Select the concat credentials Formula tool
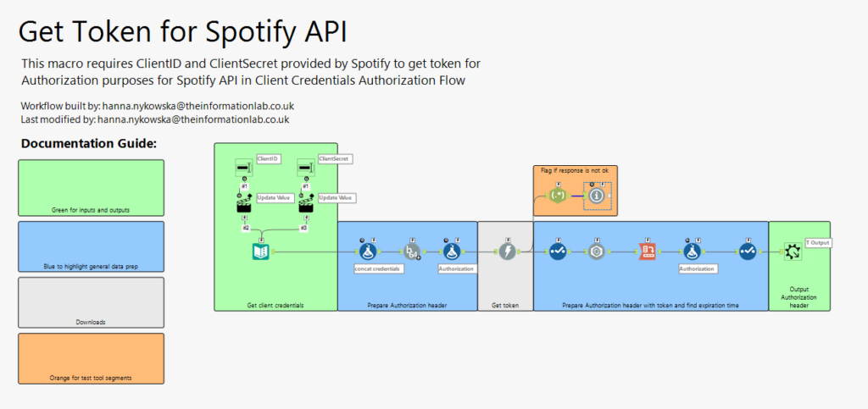Viewport: 868px width, 409px height. (366, 252)
